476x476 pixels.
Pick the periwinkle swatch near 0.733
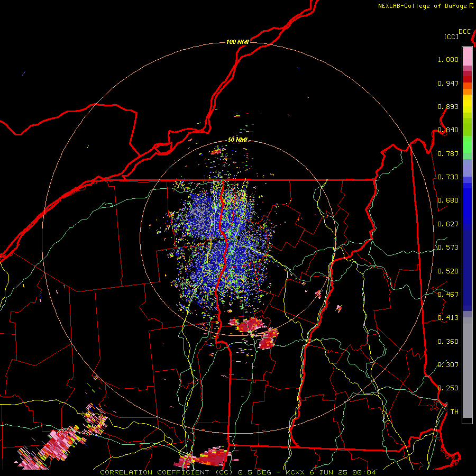[x=467, y=168]
